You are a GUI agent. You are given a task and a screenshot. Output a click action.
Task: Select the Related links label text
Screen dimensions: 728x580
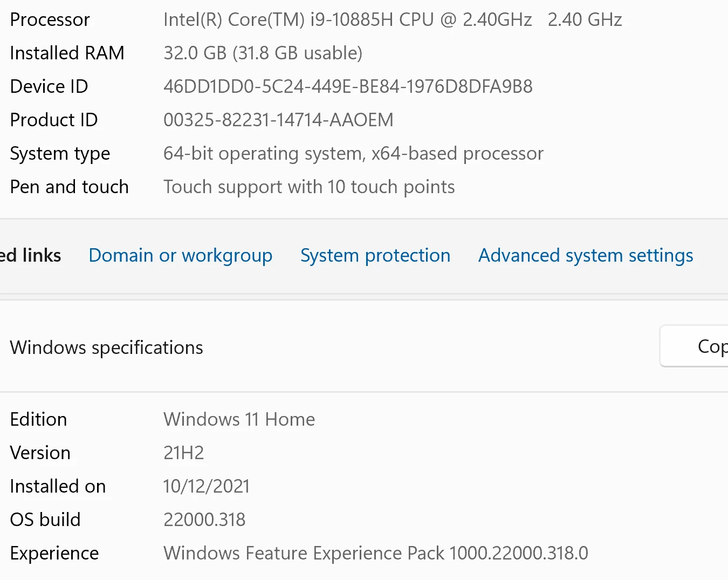30,255
